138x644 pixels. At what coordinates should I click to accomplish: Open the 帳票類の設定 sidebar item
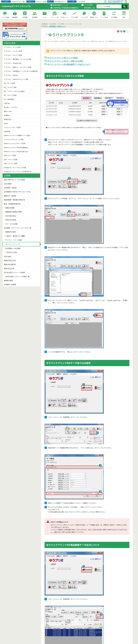click(21, 280)
